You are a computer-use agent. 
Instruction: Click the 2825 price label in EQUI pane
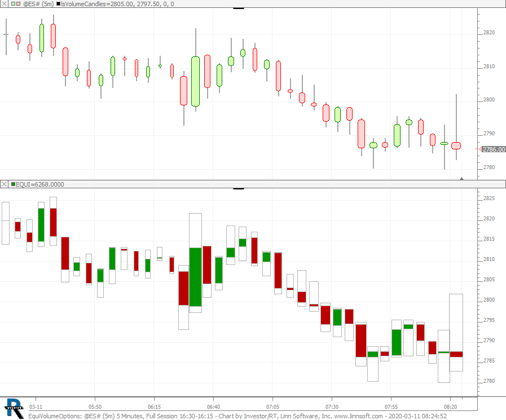click(x=489, y=198)
